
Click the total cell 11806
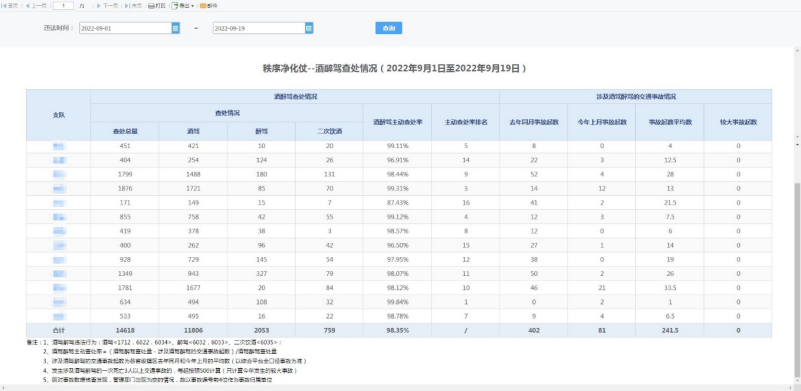193,331
